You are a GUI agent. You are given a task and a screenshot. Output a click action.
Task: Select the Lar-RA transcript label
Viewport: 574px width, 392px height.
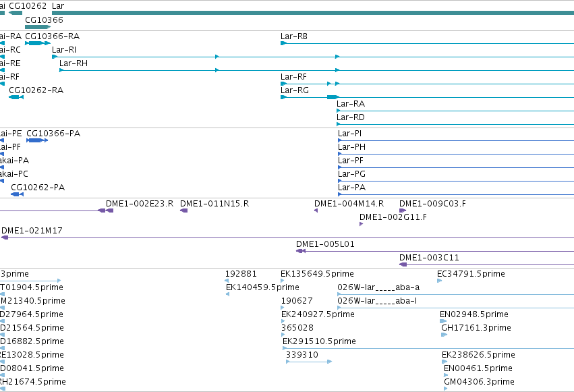(x=351, y=104)
